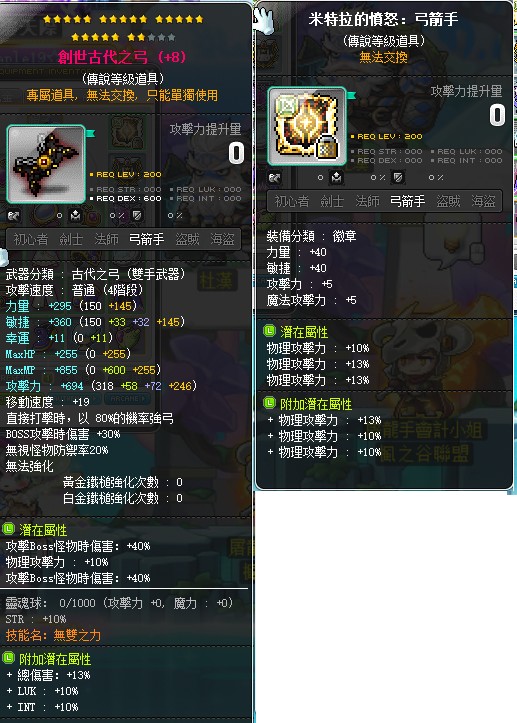Select 初心者 class label in bow tooltip
This screenshot has width=517, height=723.
30,239
